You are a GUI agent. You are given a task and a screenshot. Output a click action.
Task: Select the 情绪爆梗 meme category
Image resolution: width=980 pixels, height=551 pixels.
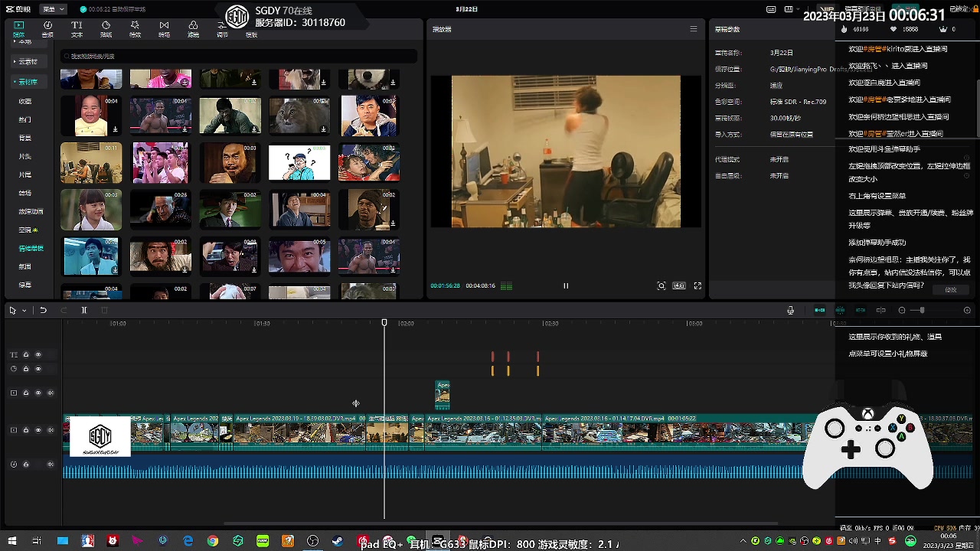pyautogui.click(x=31, y=248)
